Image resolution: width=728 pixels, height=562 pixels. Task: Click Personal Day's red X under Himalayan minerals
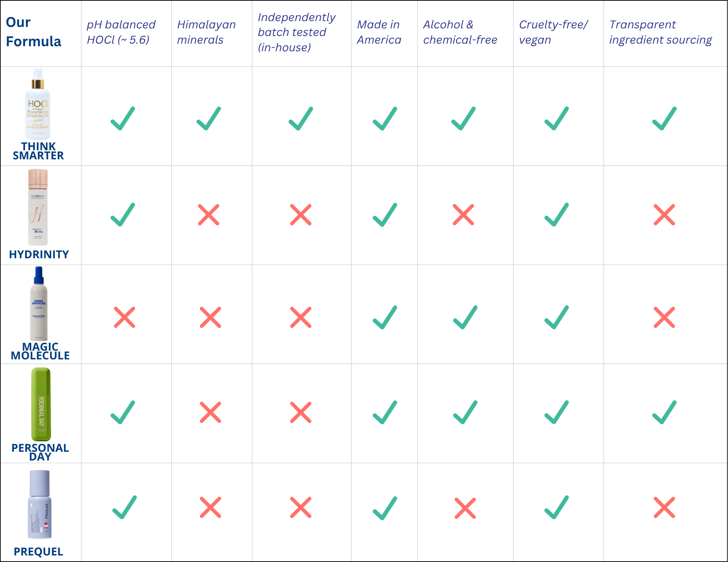(x=210, y=412)
